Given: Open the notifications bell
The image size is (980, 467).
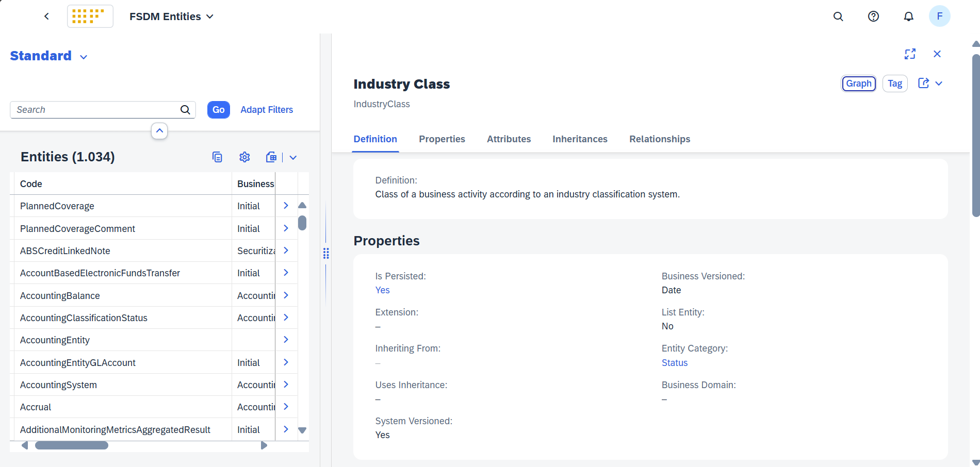Looking at the screenshot, I should pos(908,16).
